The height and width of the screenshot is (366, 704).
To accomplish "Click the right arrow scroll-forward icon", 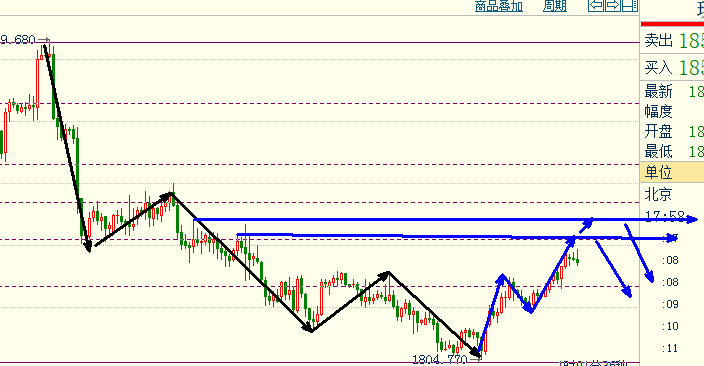I will click(612, 5).
